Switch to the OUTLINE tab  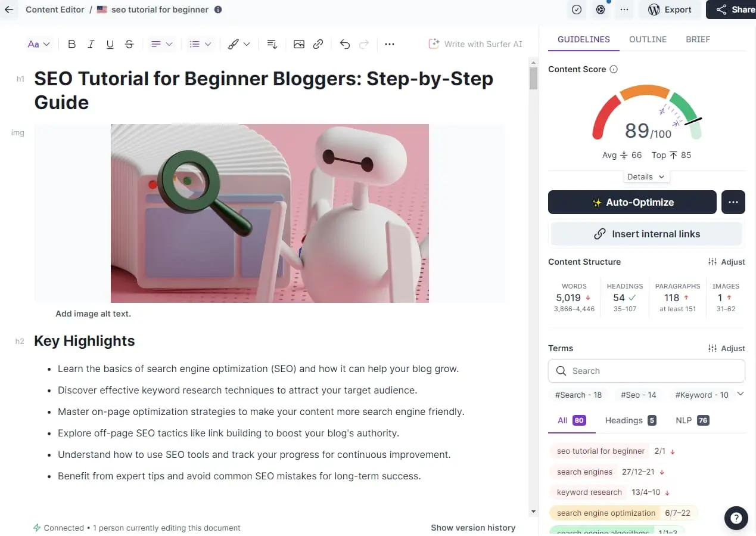[x=648, y=39]
